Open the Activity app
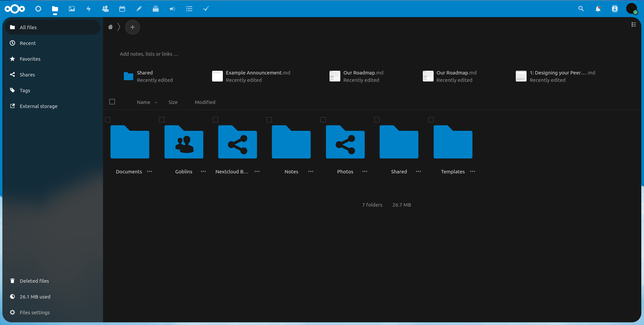 [89, 9]
